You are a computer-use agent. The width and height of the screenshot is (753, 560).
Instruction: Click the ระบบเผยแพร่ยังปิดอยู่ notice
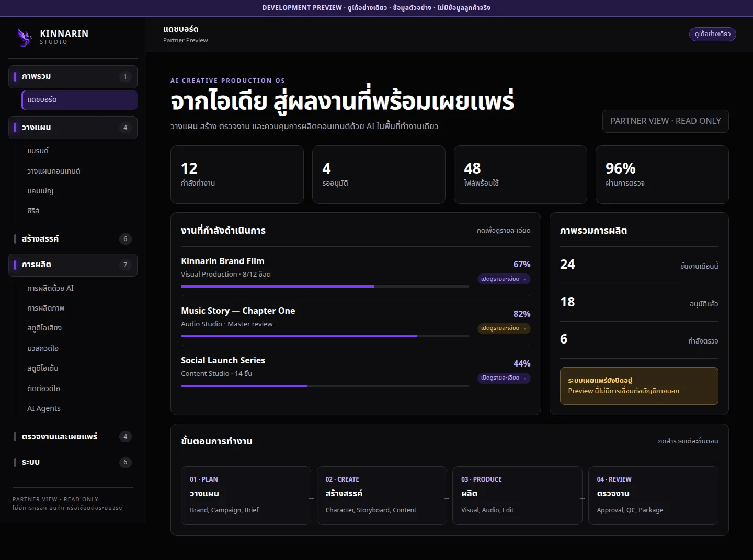(639, 386)
